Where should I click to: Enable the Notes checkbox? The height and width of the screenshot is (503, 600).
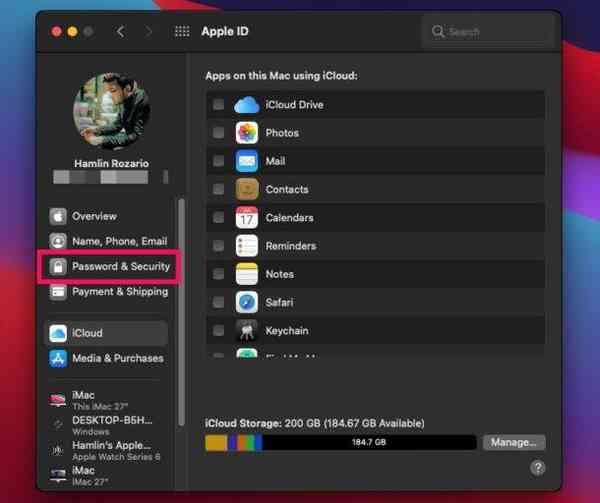218,274
